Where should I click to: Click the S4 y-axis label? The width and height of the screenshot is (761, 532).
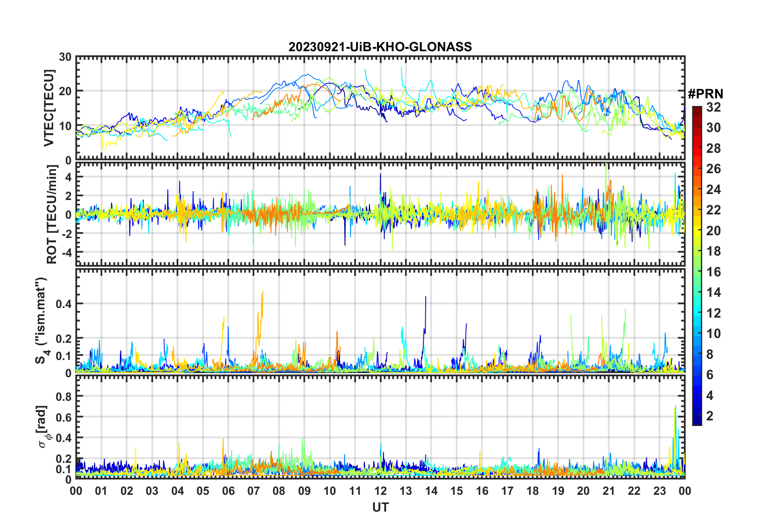tap(42, 320)
